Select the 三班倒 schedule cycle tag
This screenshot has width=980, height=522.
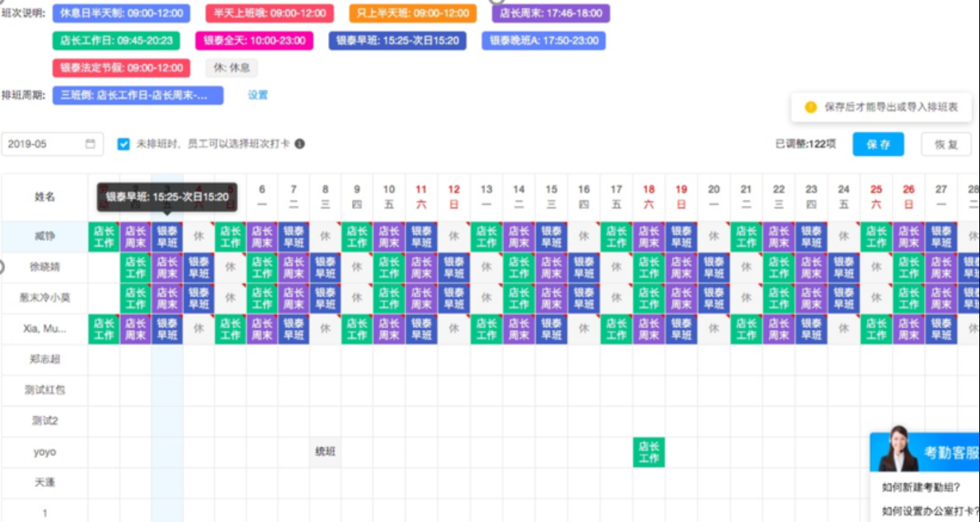coord(138,95)
